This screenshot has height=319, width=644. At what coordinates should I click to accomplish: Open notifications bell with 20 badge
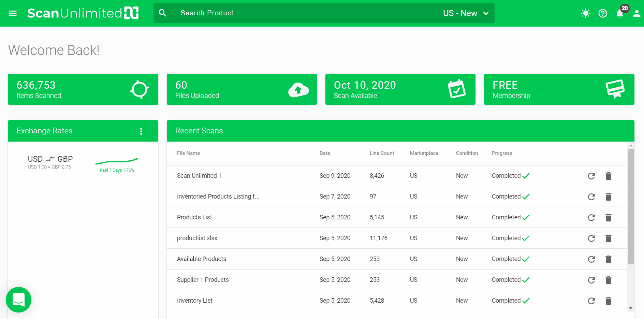(620, 13)
